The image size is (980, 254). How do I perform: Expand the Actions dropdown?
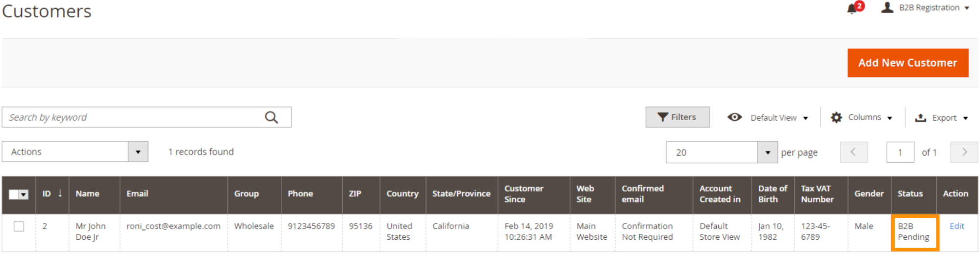coord(138,152)
